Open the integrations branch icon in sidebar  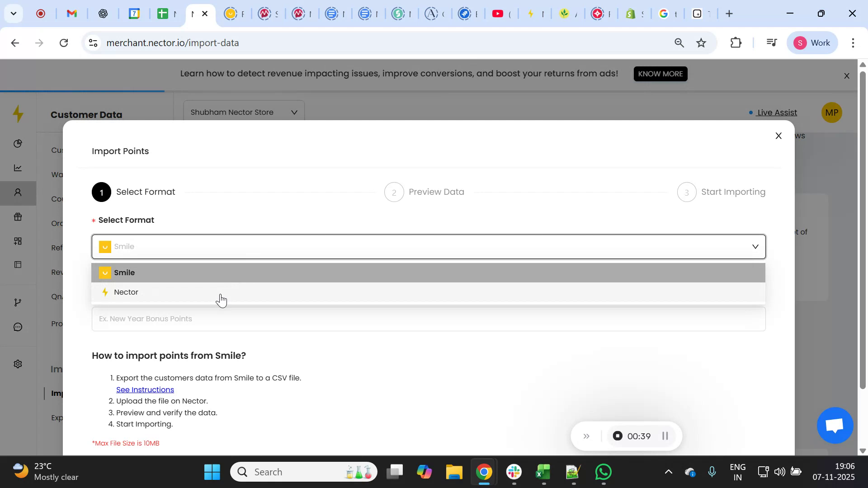pyautogui.click(x=18, y=302)
